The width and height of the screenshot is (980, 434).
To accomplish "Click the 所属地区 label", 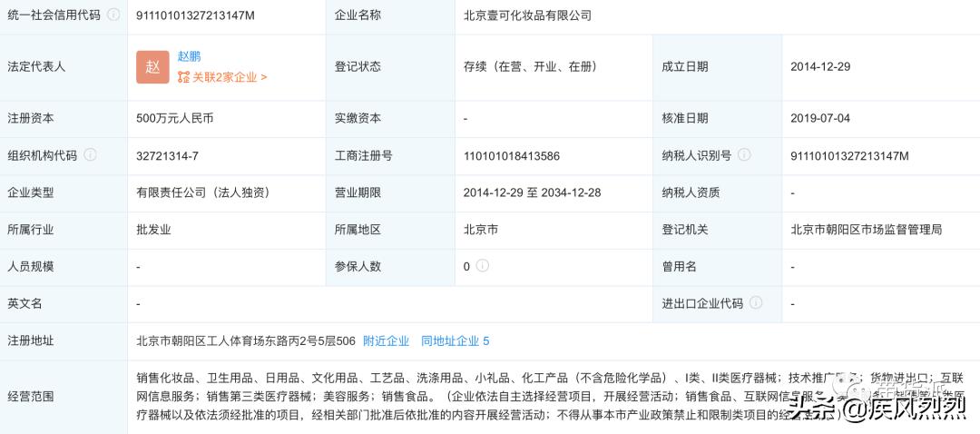I will [358, 230].
